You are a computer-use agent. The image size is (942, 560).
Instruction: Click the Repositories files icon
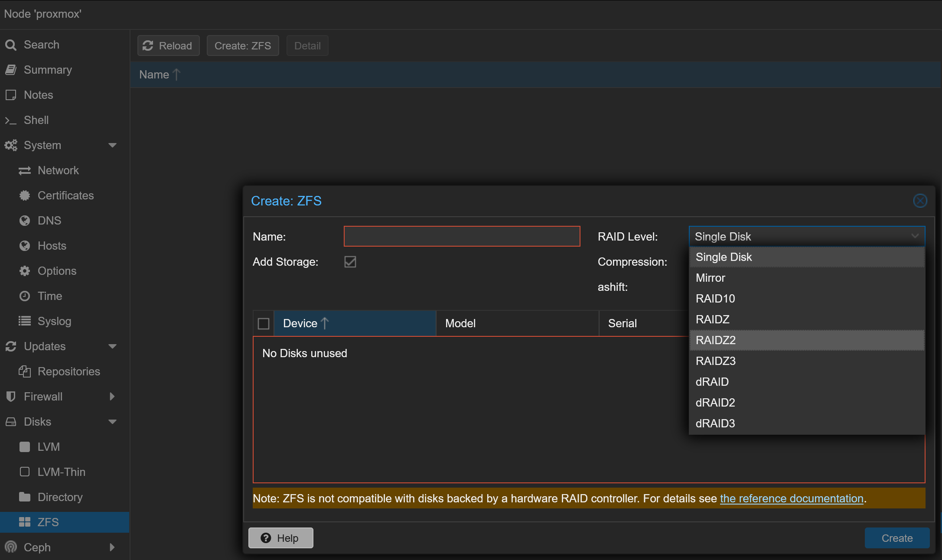coord(25,371)
